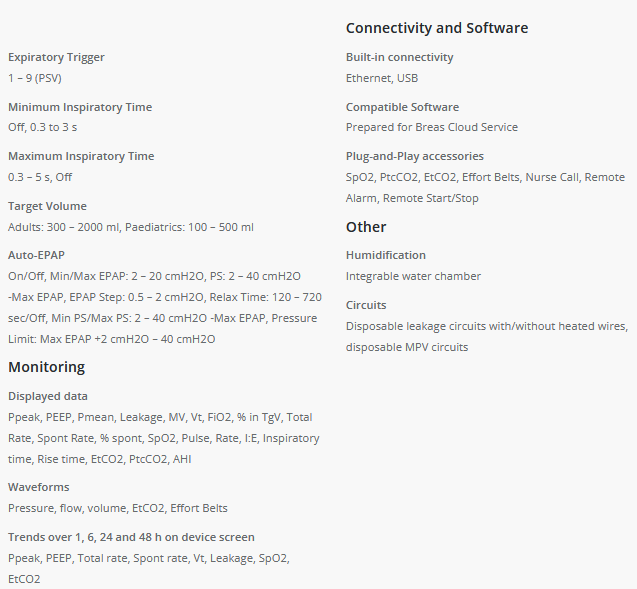The width and height of the screenshot is (637, 589).
Task: Click Prepared for Breas Cloud Service text
Action: coord(432,127)
